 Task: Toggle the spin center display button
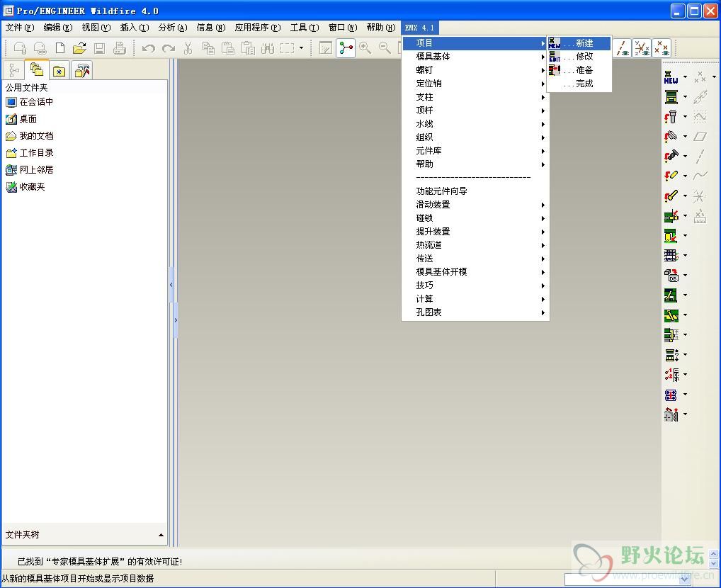(346, 48)
